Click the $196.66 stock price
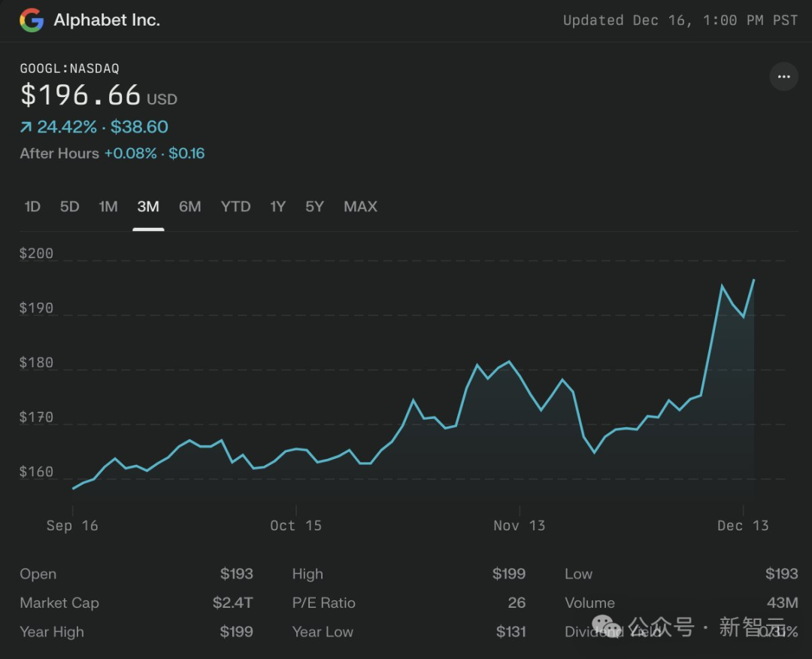The image size is (812, 659). tap(80, 96)
